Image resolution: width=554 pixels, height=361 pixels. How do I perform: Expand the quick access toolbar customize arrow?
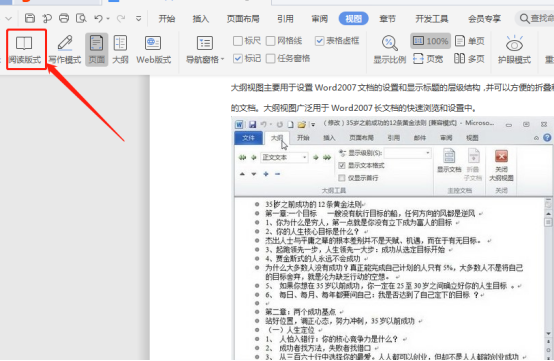tap(138, 18)
